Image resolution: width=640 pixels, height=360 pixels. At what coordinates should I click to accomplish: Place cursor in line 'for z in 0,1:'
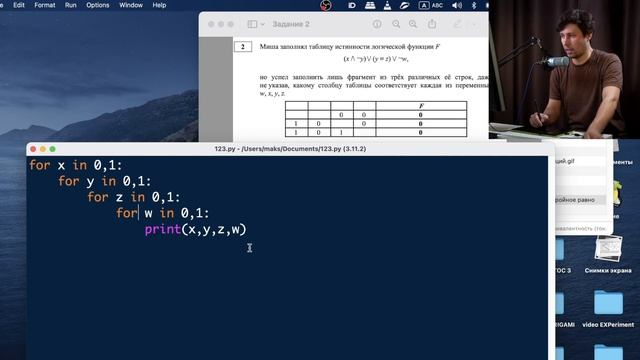(x=133, y=197)
